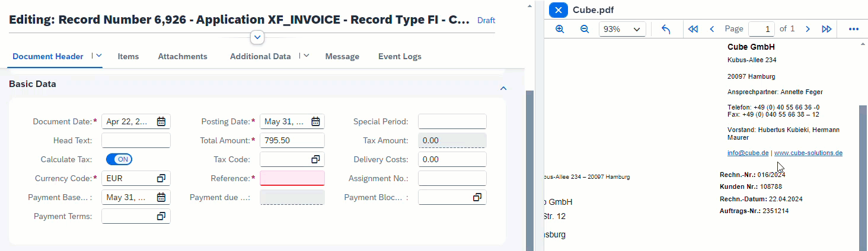868x251 pixels.
Task: Go to last page of PDF
Action: 826,29
